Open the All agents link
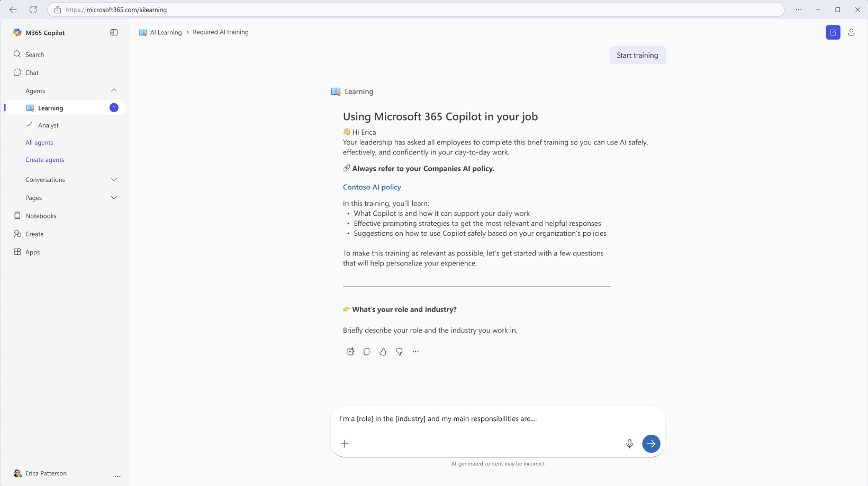 coord(39,143)
